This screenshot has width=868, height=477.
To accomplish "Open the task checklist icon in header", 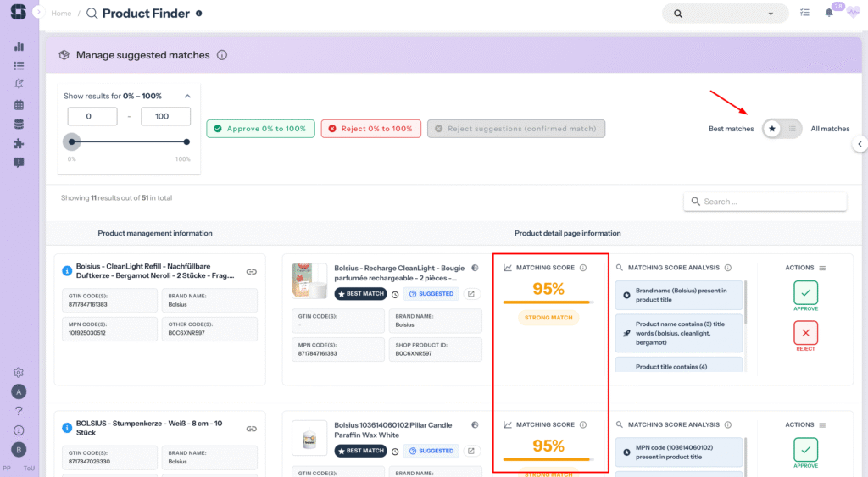I will (x=804, y=14).
